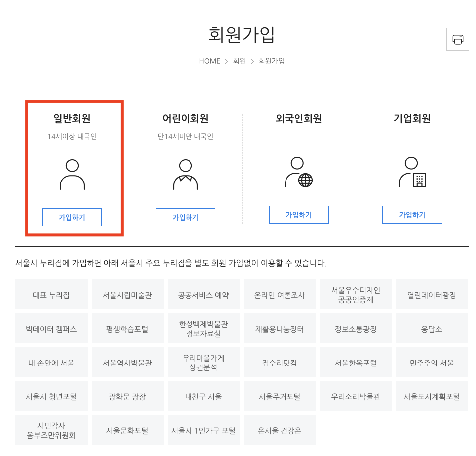Click 가입하기 under 어린이회원

pyautogui.click(x=185, y=217)
